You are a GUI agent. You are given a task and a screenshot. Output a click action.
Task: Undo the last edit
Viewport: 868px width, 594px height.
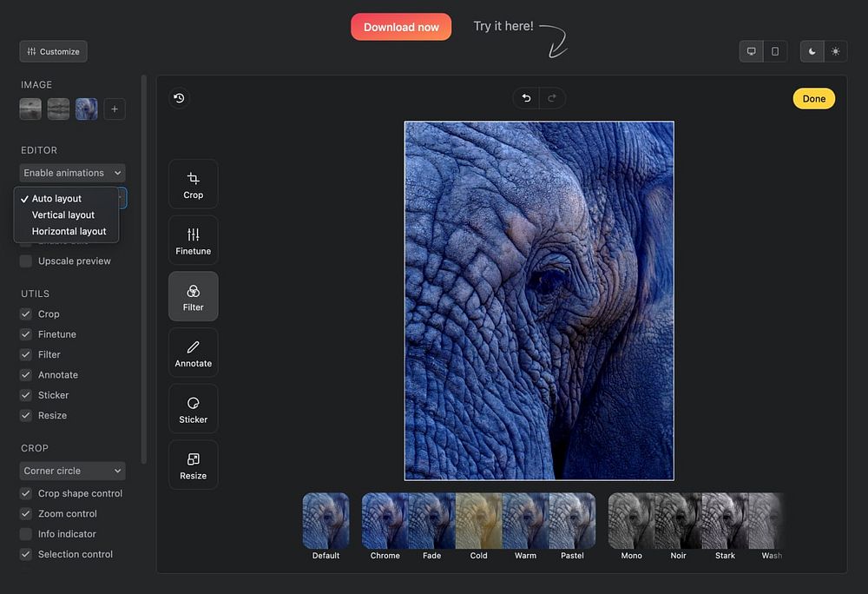(526, 98)
